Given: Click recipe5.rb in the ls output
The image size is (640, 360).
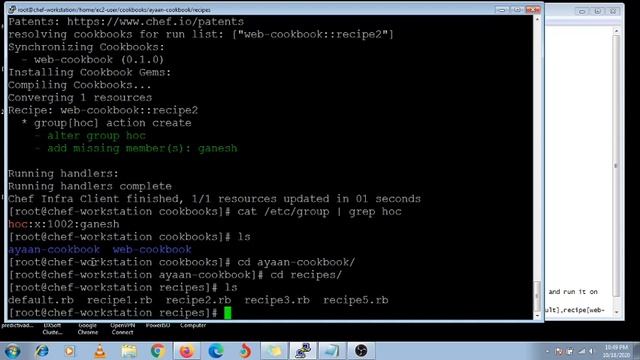Looking at the screenshot, I should tap(356, 300).
